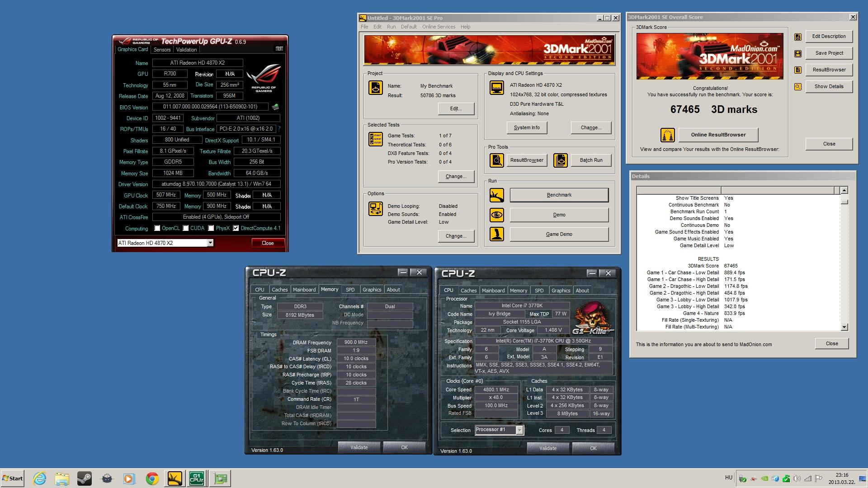
Task: Toggle the CUDA checkbox in GPU-Z
Action: [186, 228]
